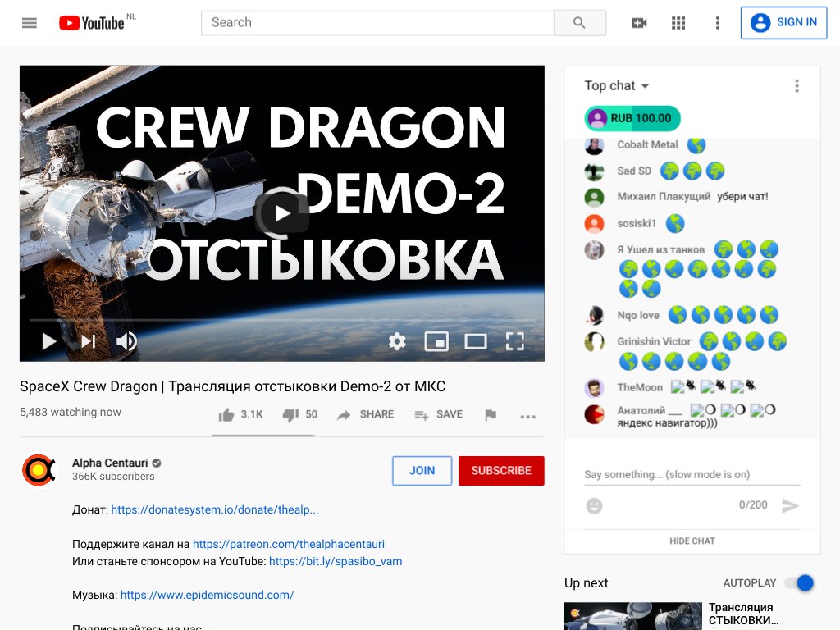Click sosiski1 chat author

pyautogui.click(x=637, y=223)
